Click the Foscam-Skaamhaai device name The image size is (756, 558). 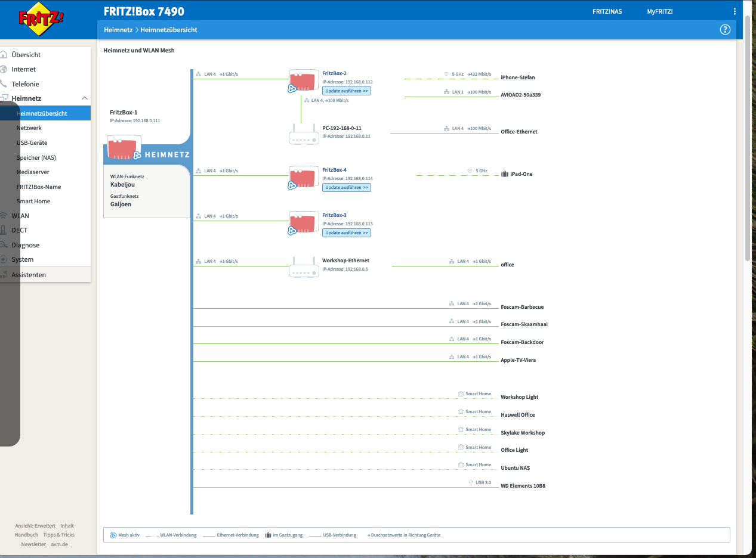[x=524, y=324]
